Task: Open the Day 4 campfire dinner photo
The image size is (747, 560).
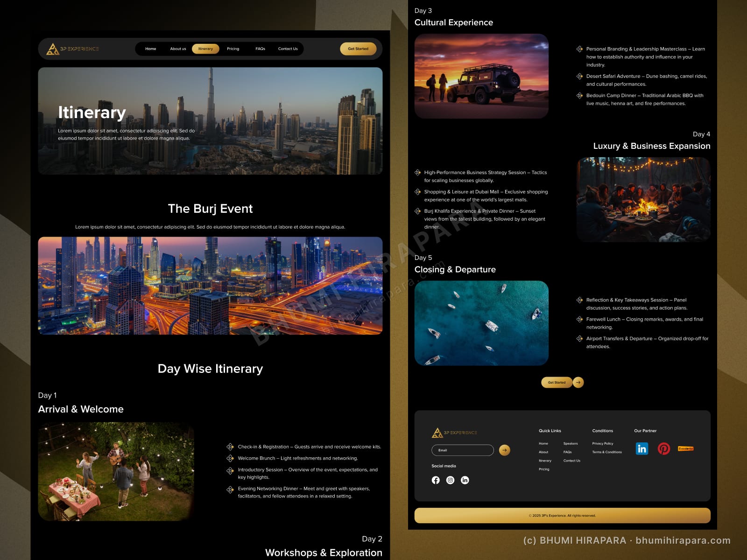Action: coord(644,199)
